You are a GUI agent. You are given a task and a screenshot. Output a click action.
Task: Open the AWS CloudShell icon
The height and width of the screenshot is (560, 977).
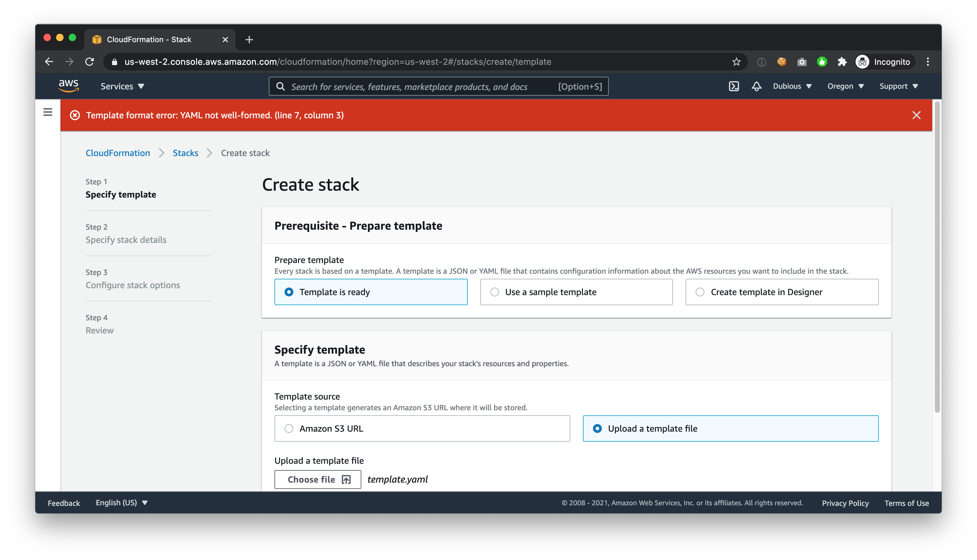(734, 86)
